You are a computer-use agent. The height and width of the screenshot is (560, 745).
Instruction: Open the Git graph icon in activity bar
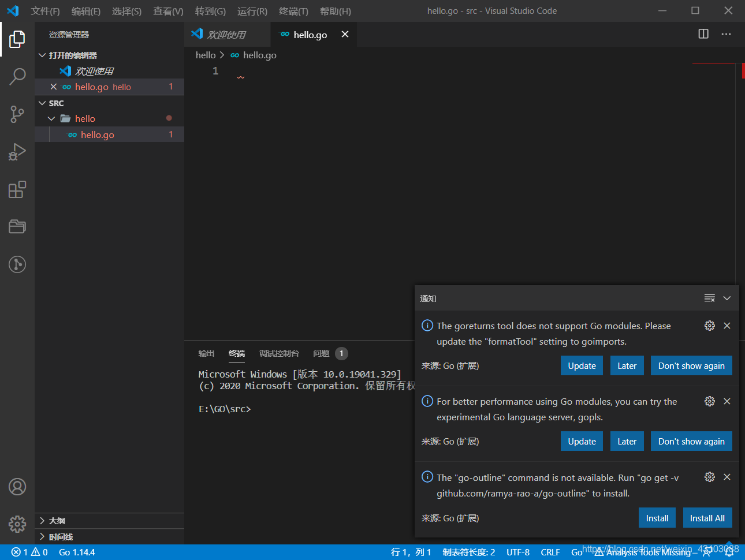[17, 264]
